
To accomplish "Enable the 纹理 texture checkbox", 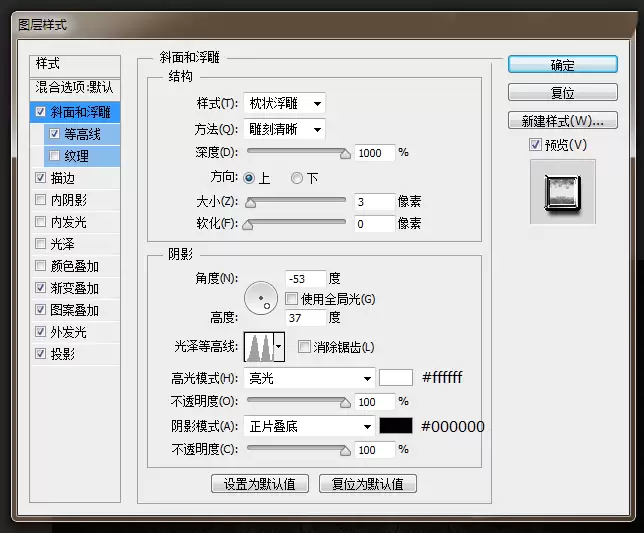I will coord(54,156).
